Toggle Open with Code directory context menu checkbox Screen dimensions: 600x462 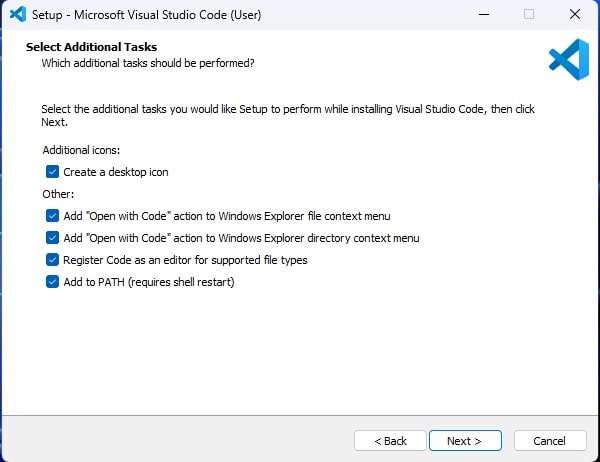pyautogui.click(x=52, y=238)
